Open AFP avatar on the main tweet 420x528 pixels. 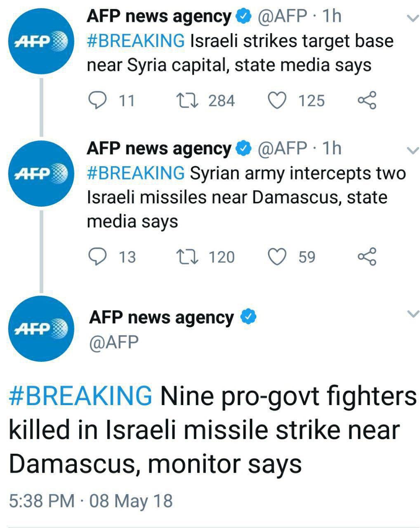[x=41, y=329]
